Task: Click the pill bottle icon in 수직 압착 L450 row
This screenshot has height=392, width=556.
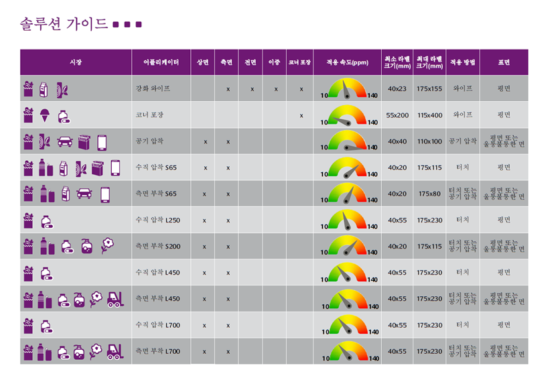Action: (x=47, y=273)
